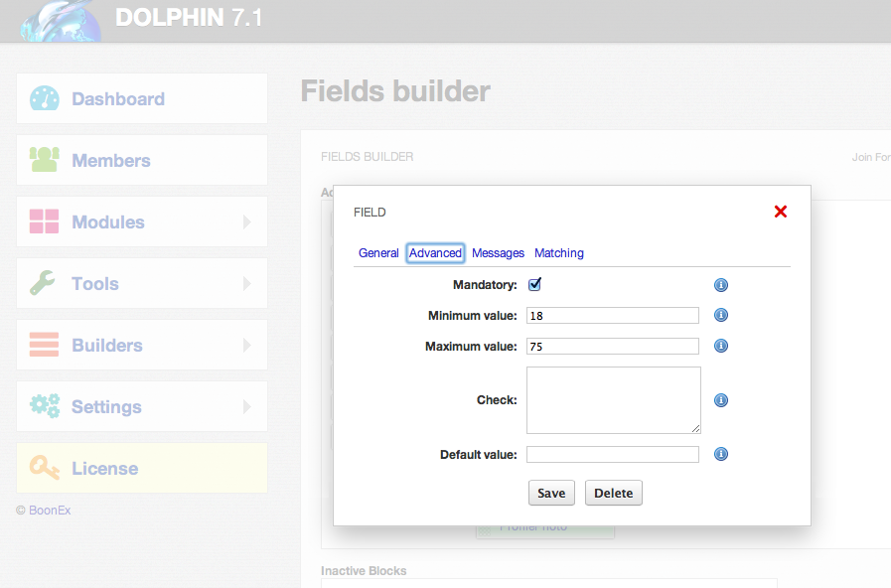Click the info icon beside Minimum value
This screenshot has width=891, height=588.
pyautogui.click(x=721, y=316)
